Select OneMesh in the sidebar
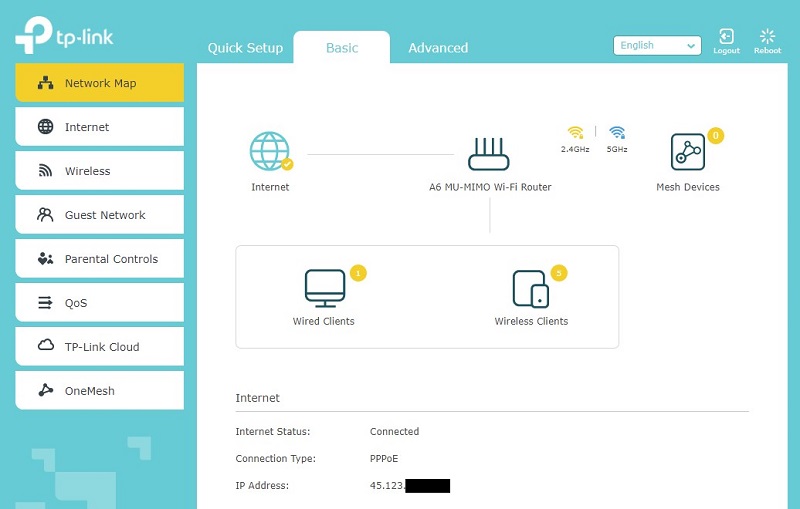 (x=99, y=391)
